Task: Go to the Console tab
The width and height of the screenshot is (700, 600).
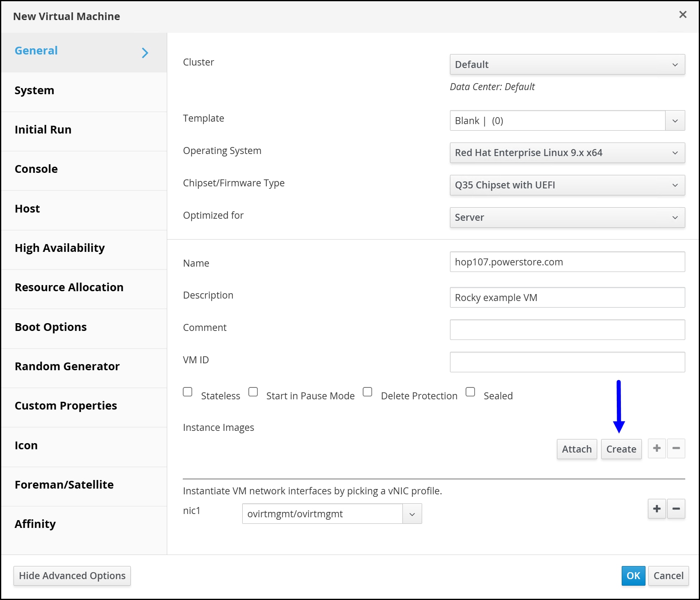Action: 84,171
